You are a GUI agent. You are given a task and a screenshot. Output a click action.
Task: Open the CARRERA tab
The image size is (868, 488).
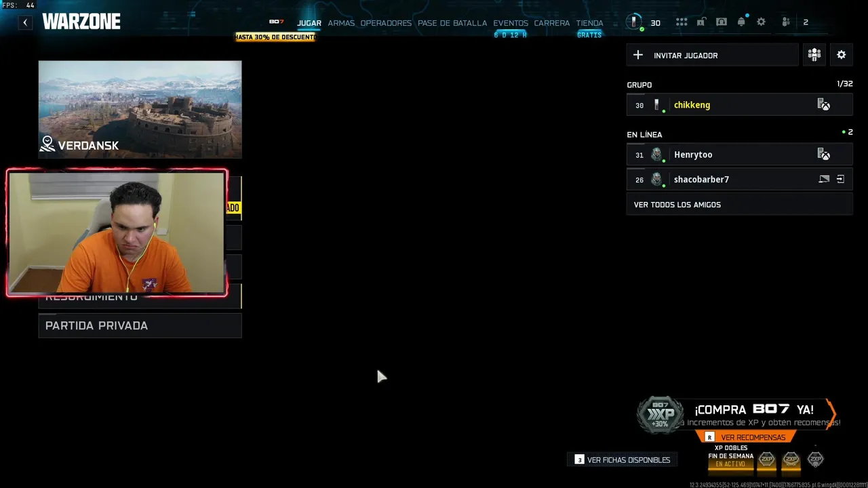click(552, 23)
